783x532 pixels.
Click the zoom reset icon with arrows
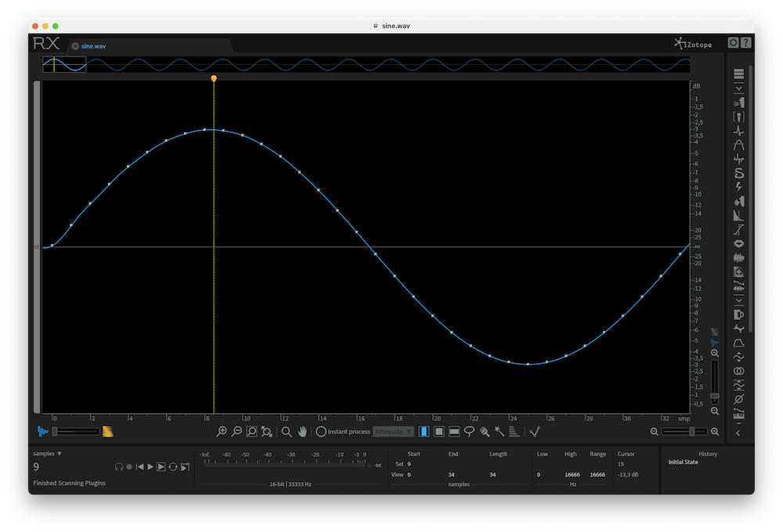pyautogui.click(x=267, y=432)
